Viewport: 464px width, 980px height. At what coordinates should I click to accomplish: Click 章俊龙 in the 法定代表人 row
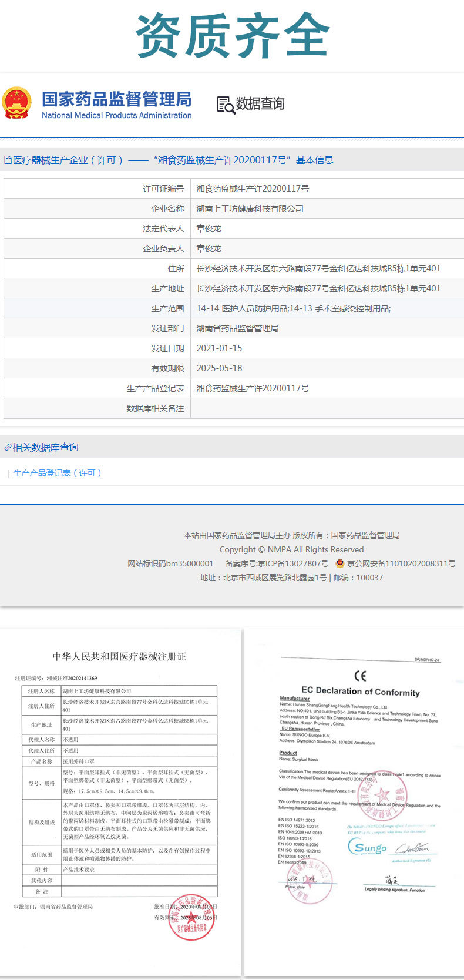click(x=209, y=229)
